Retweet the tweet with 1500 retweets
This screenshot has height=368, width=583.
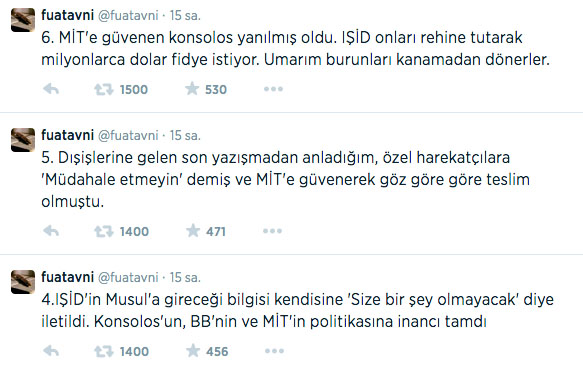[103, 90]
